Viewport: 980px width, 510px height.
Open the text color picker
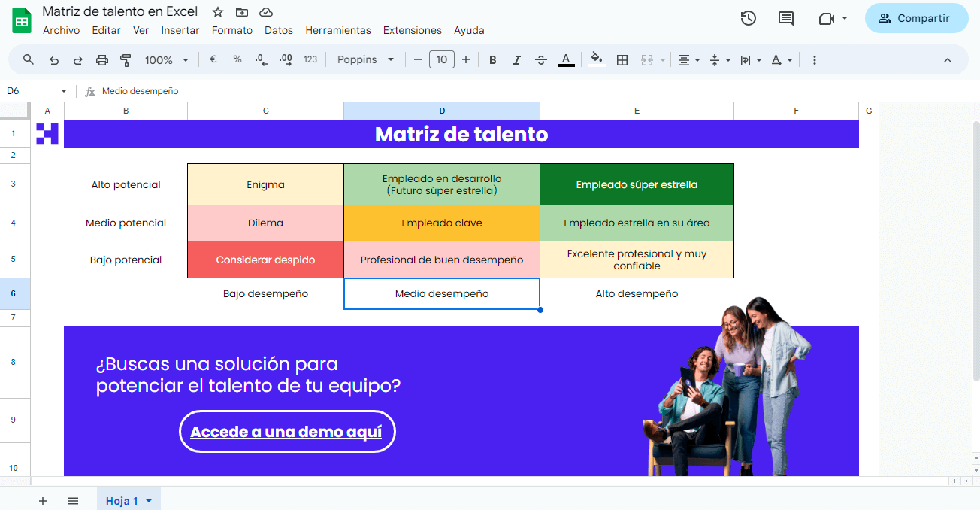click(566, 59)
